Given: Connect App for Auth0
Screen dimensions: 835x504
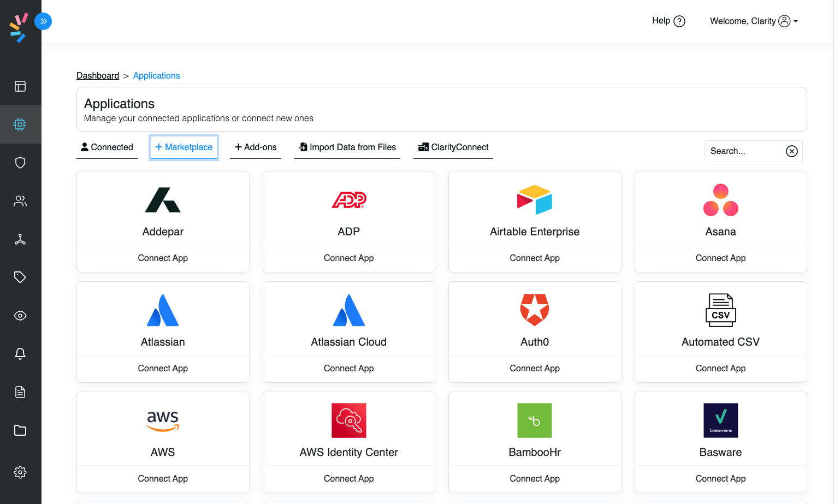Looking at the screenshot, I should (x=535, y=369).
